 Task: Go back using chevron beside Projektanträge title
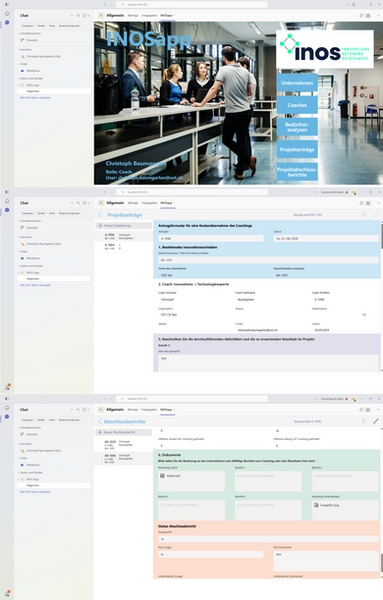(100, 215)
